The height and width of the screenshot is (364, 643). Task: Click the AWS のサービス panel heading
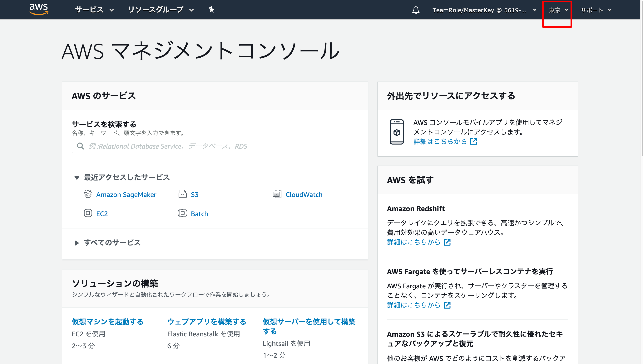(104, 96)
